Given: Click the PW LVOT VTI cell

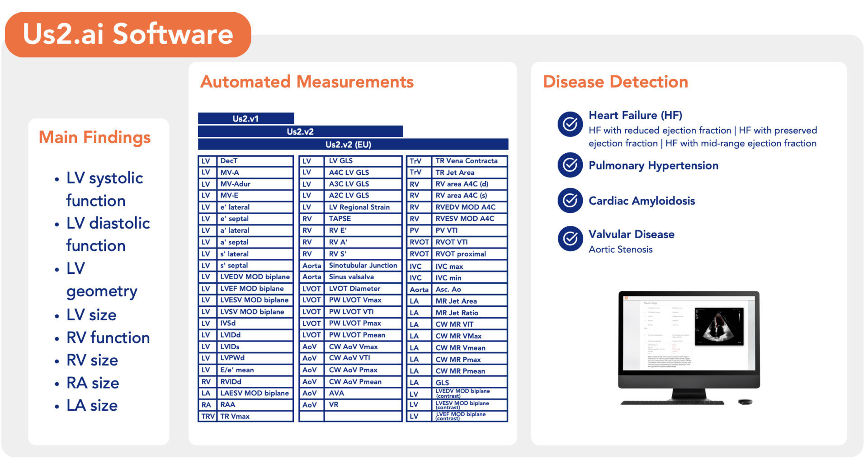Looking at the screenshot, I should point(363,311).
